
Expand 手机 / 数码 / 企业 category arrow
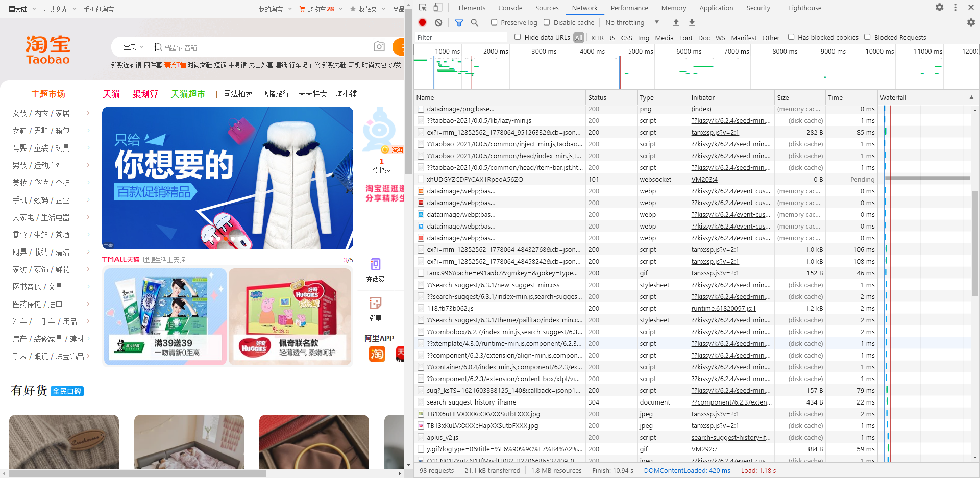(88, 200)
